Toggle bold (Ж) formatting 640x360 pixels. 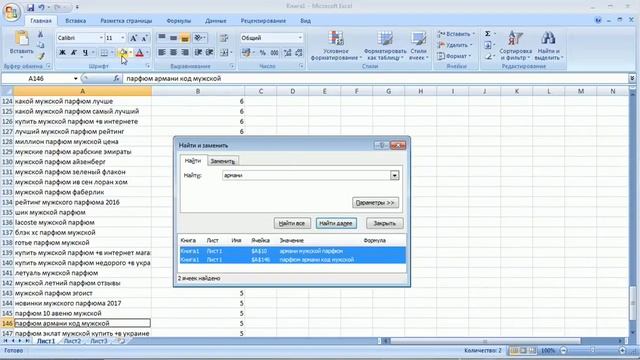pyautogui.click(x=62, y=52)
